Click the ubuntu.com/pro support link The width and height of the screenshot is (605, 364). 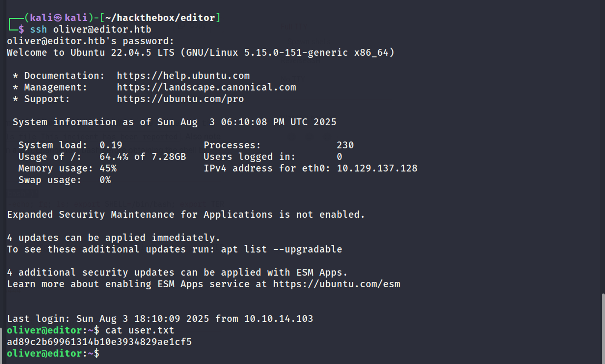pyautogui.click(x=180, y=99)
